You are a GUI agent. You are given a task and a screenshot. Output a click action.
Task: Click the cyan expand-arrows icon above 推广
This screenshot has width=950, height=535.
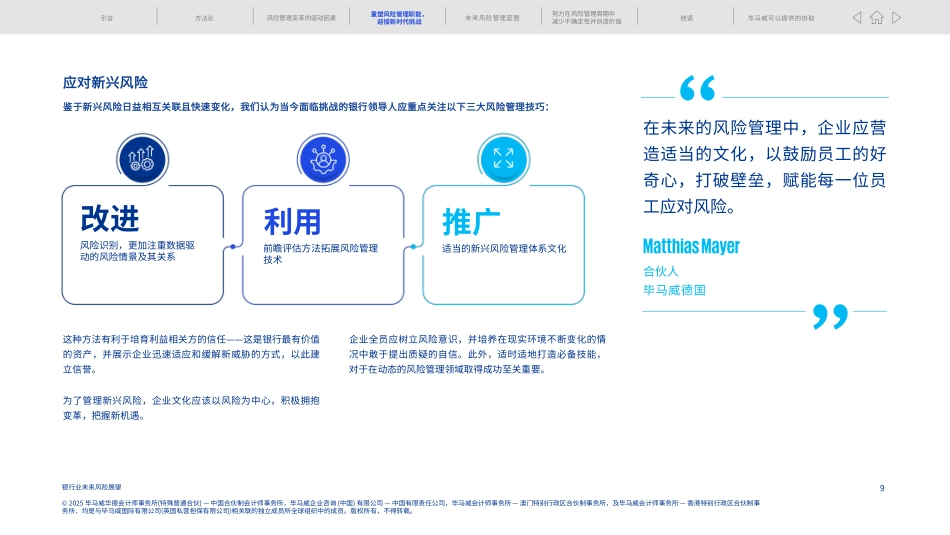[x=503, y=159]
